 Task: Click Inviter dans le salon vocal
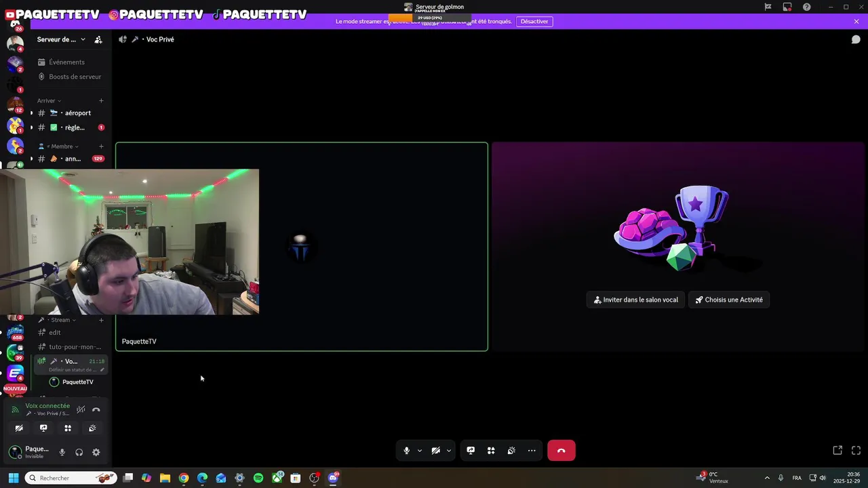pos(636,300)
